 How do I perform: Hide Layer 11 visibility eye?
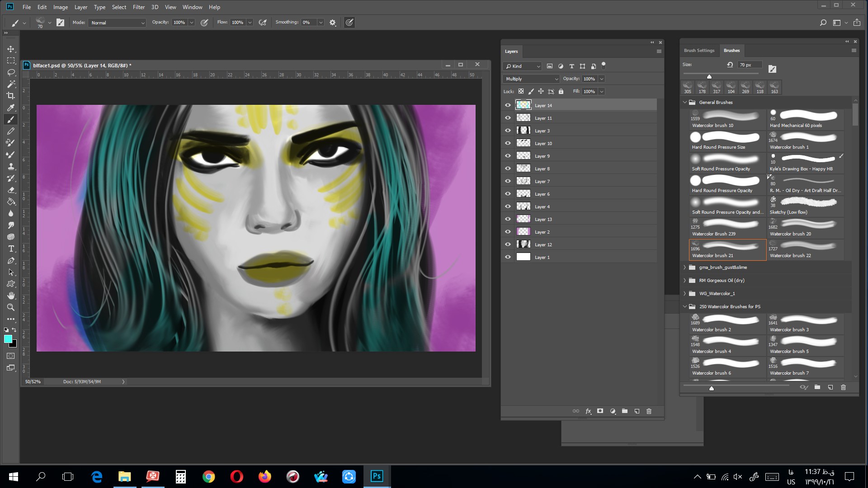508,118
